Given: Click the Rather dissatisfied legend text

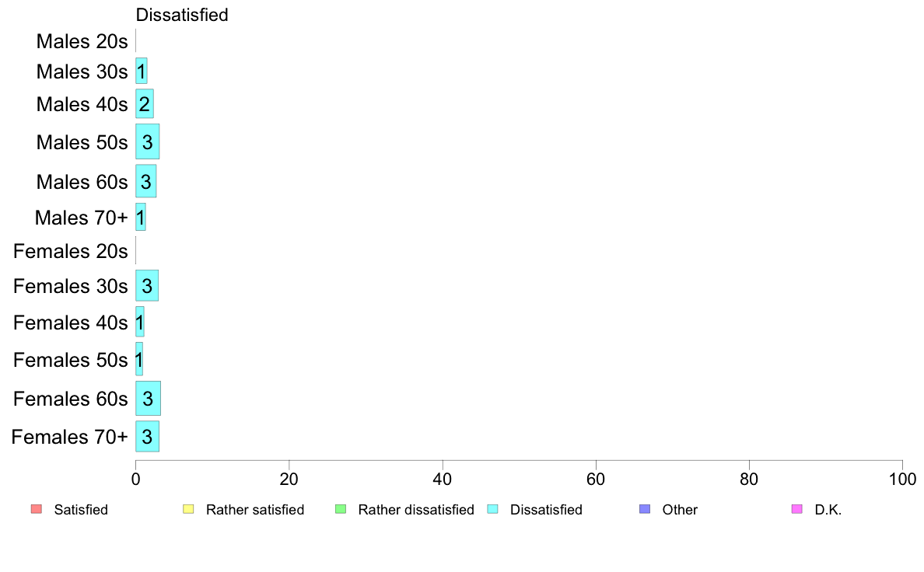Looking at the screenshot, I should pos(416,510).
